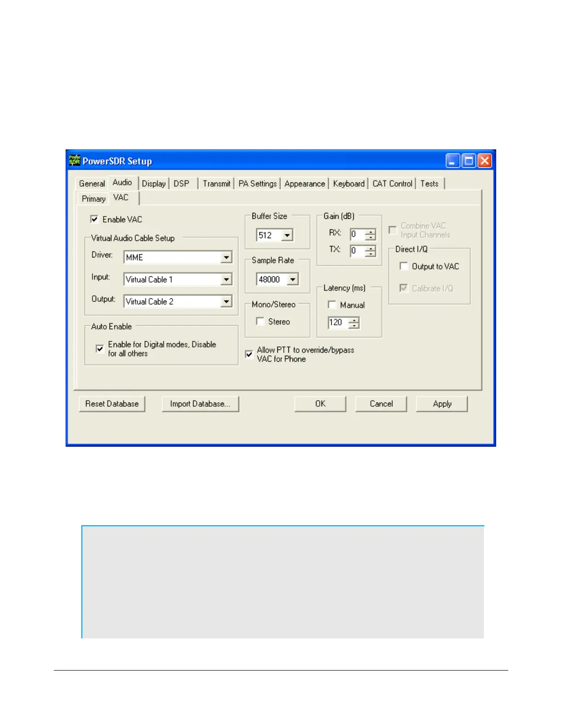
Task: Click the latency field showing 120
Action: pos(339,323)
